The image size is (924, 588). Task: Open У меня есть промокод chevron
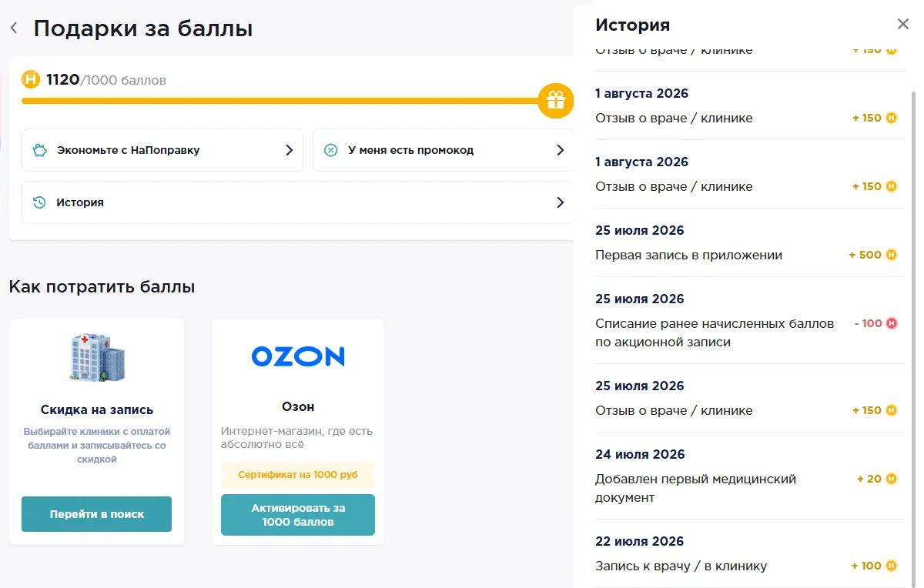[x=561, y=150]
